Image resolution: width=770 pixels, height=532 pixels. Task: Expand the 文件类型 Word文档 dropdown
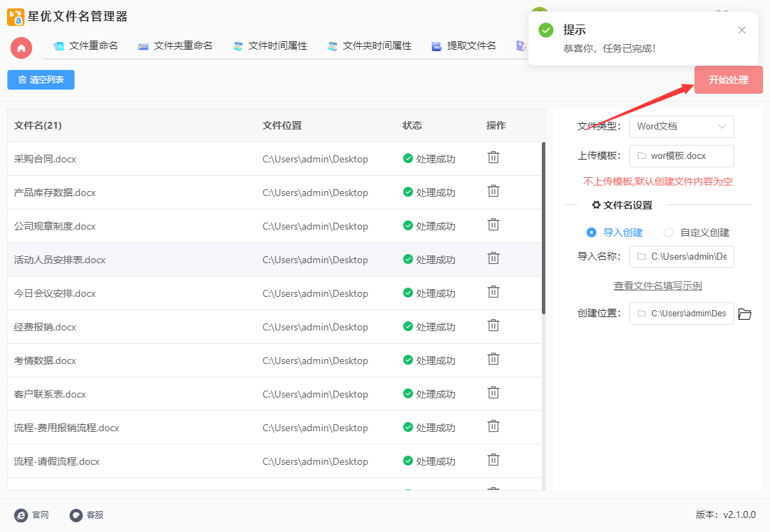coord(682,127)
